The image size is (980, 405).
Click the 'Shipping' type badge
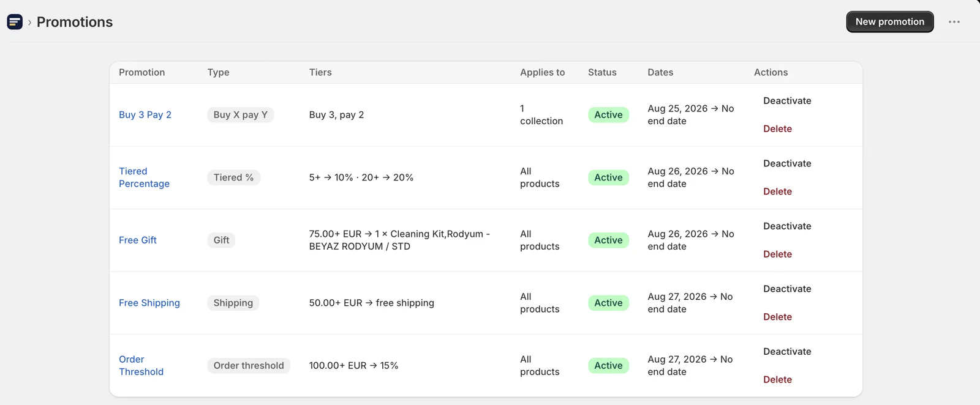(233, 303)
